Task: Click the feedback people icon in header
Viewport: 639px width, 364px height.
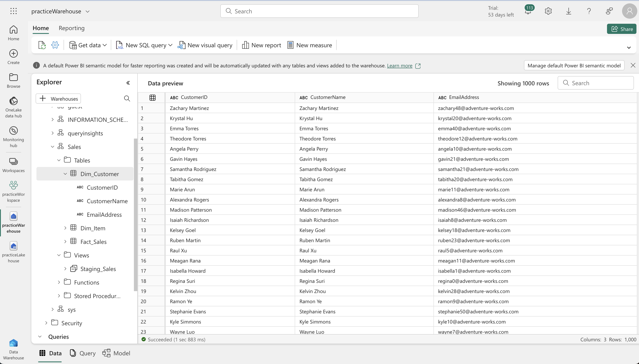Action: click(x=609, y=11)
